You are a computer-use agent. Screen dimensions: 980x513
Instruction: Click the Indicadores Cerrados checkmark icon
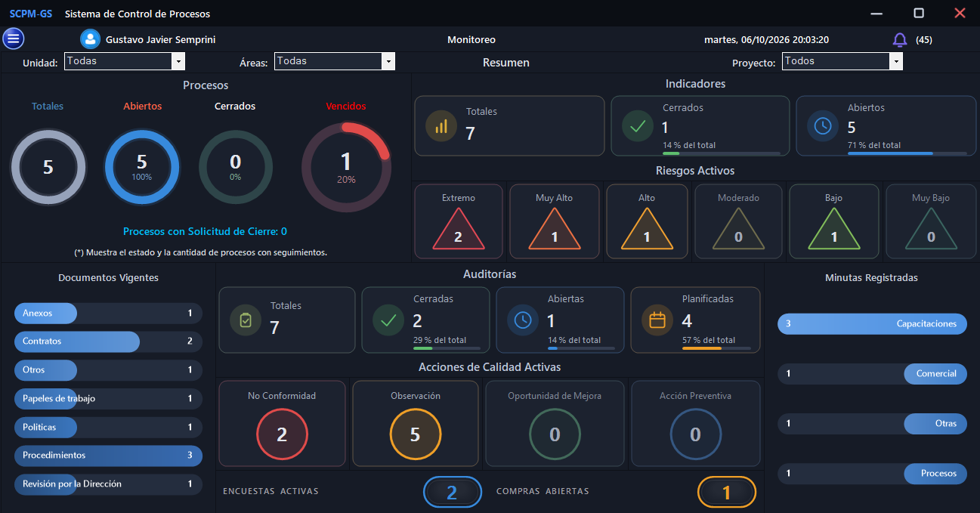(x=638, y=126)
